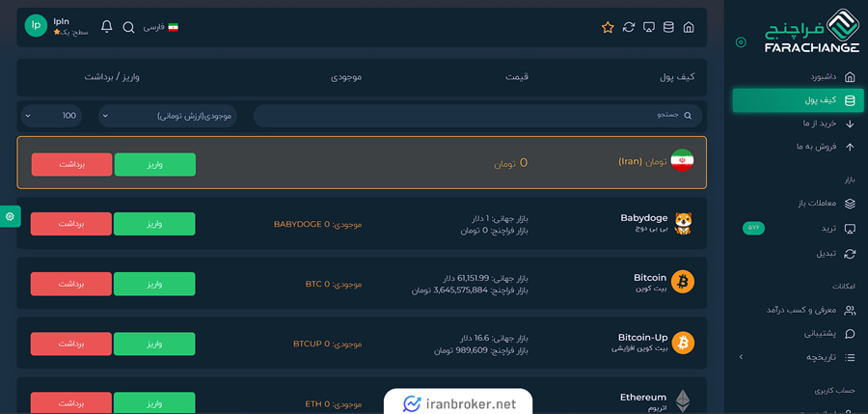Click the favorites star icon in top bar
This screenshot has width=868, height=414.
[x=608, y=27]
